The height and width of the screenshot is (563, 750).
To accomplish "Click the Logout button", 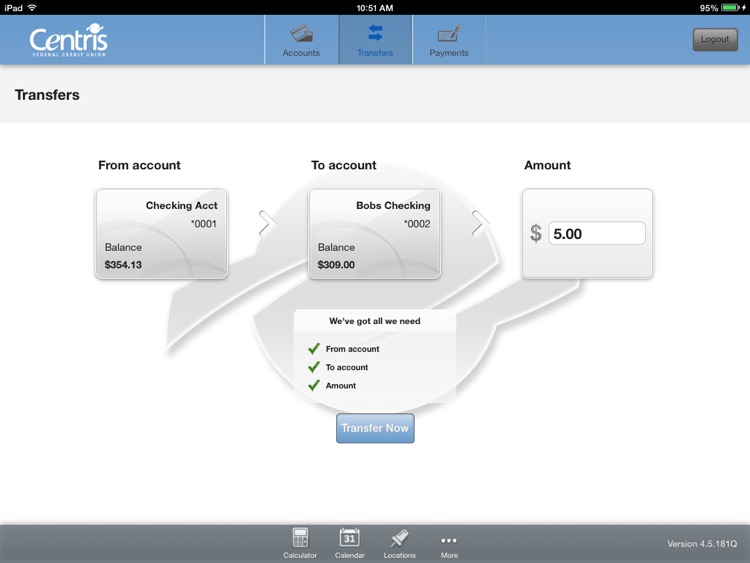I will 715,40.
